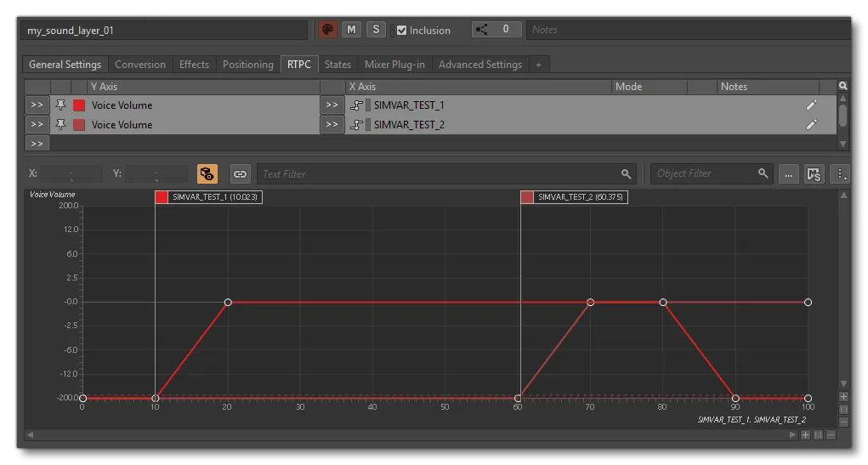Click the horizontal zoom-in plus icon
868x465 pixels.
[x=804, y=434]
